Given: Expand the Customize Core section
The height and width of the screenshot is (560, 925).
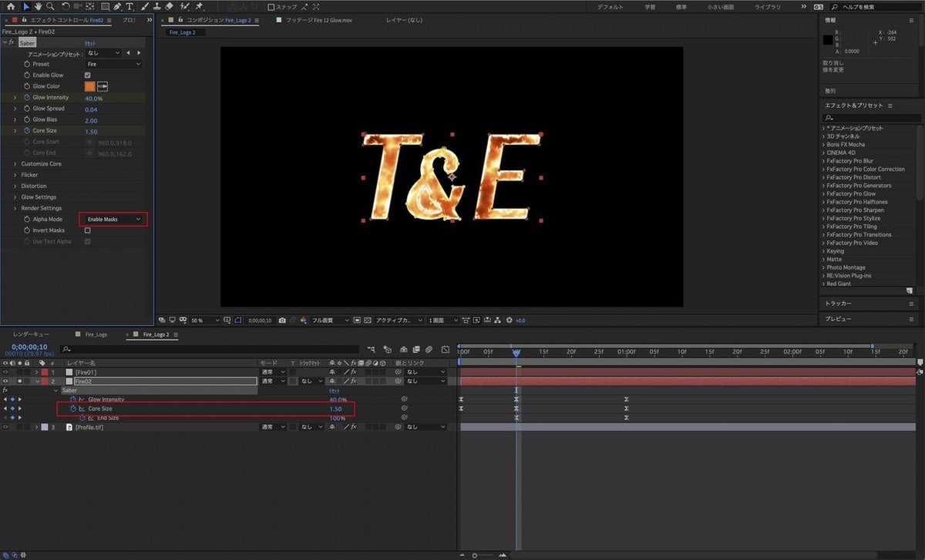Looking at the screenshot, I should click(15, 164).
